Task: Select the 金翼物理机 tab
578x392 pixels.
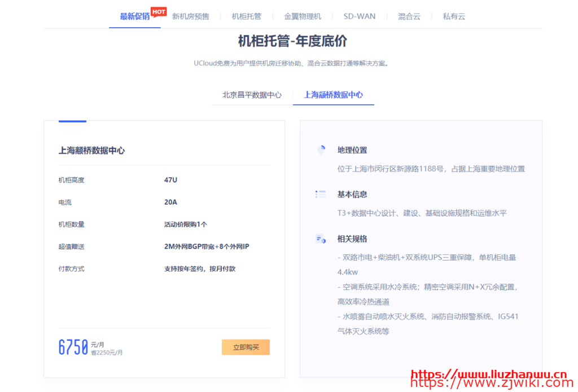Action: pyautogui.click(x=303, y=16)
